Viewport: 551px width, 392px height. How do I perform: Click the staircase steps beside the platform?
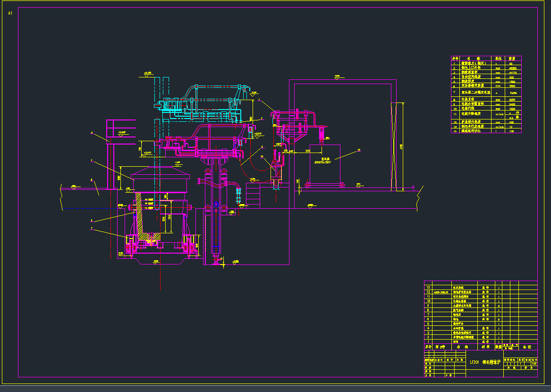tap(253, 196)
